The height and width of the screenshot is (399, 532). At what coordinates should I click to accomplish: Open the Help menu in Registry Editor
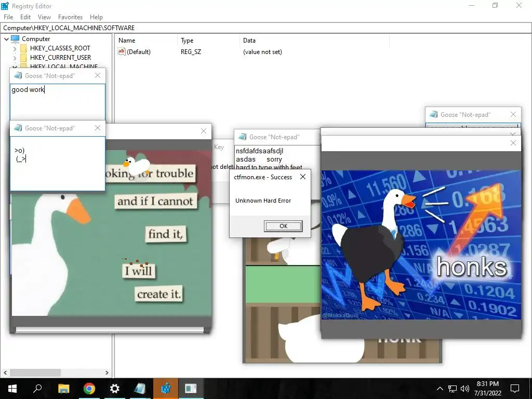[x=96, y=17]
